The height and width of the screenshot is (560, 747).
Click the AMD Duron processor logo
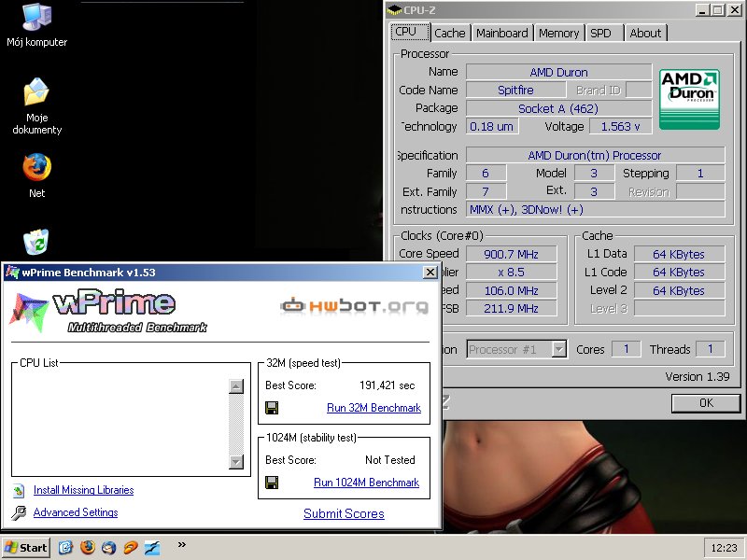[689, 99]
